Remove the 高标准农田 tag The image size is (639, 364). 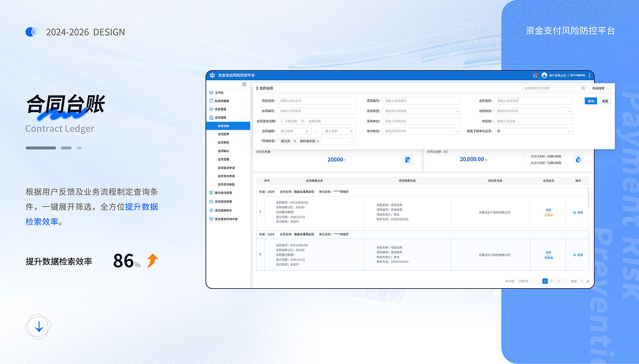pyautogui.click(x=318, y=141)
